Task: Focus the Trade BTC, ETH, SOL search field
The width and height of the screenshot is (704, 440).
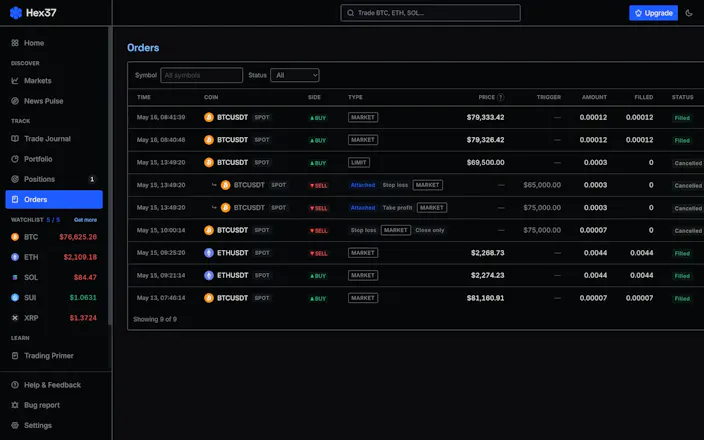Action: (430, 13)
